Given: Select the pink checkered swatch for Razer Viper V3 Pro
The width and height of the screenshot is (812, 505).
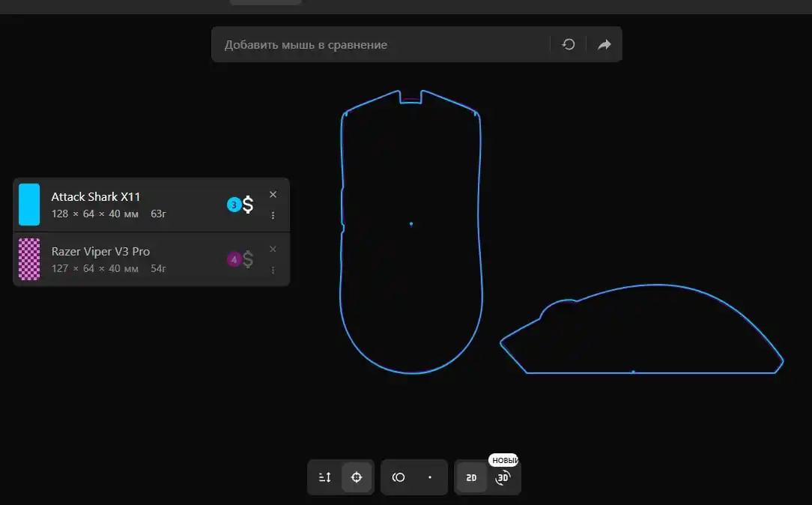Looking at the screenshot, I should pyautogui.click(x=29, y=259).
